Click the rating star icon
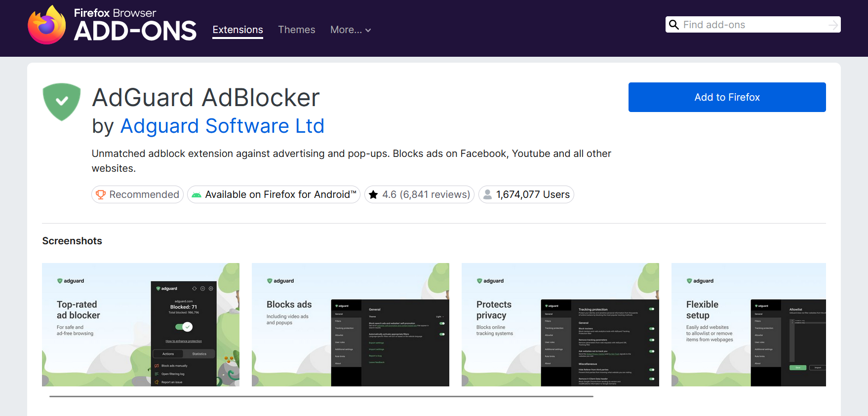 coord(373,194)
